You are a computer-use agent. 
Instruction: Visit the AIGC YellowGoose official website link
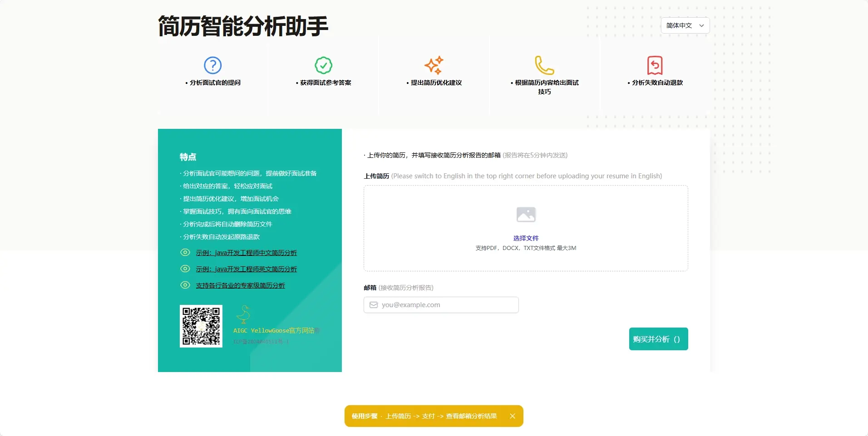tap(275, 331)
